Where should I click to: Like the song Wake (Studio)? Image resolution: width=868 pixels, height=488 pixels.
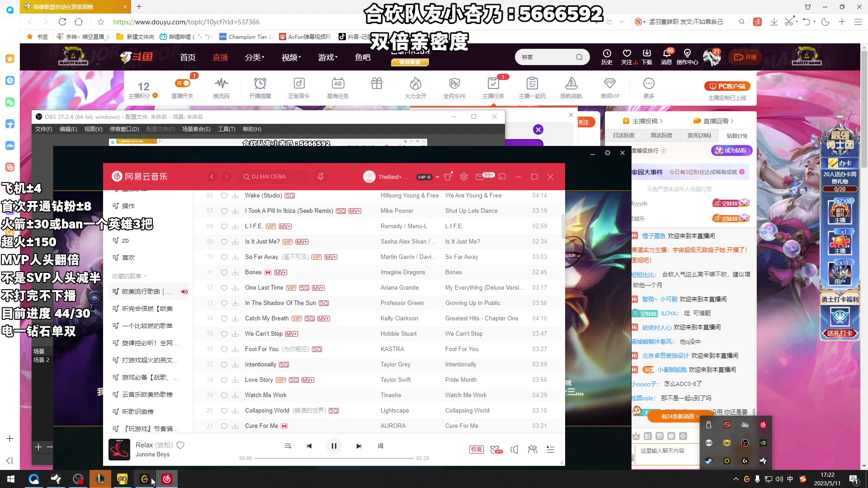tap(224, 196)
